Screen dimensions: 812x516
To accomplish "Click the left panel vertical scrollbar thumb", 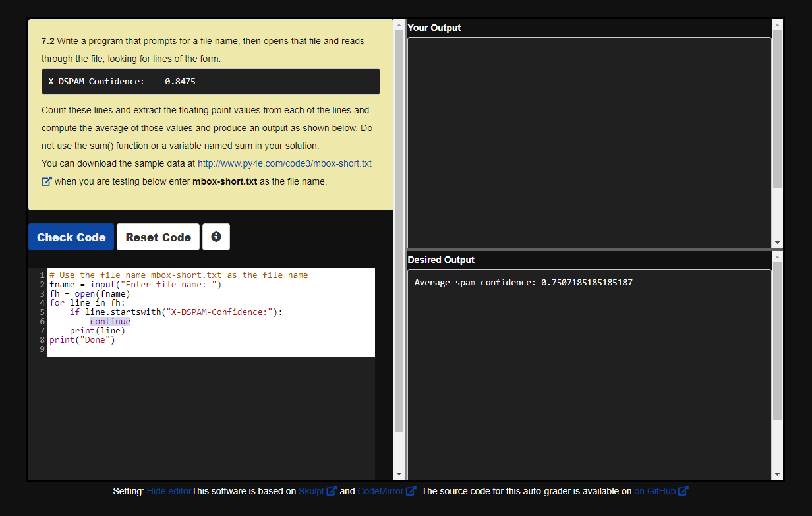I will tap(399, 231).
